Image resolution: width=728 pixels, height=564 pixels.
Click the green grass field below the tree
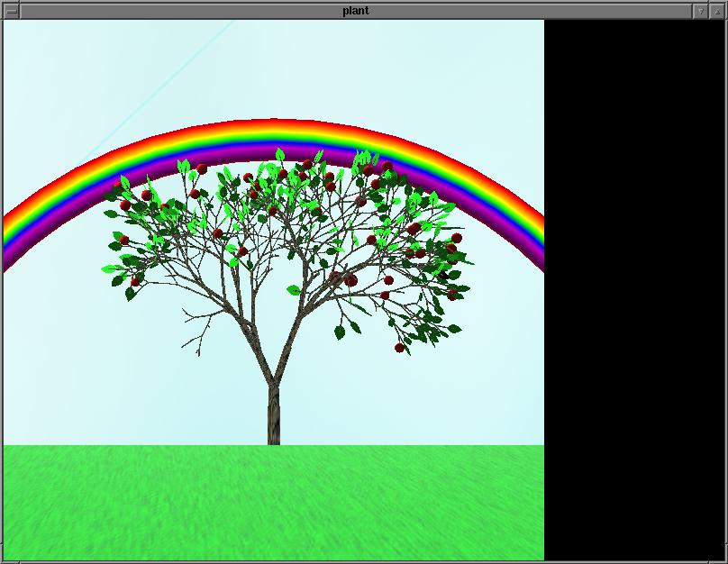point(270,505)
